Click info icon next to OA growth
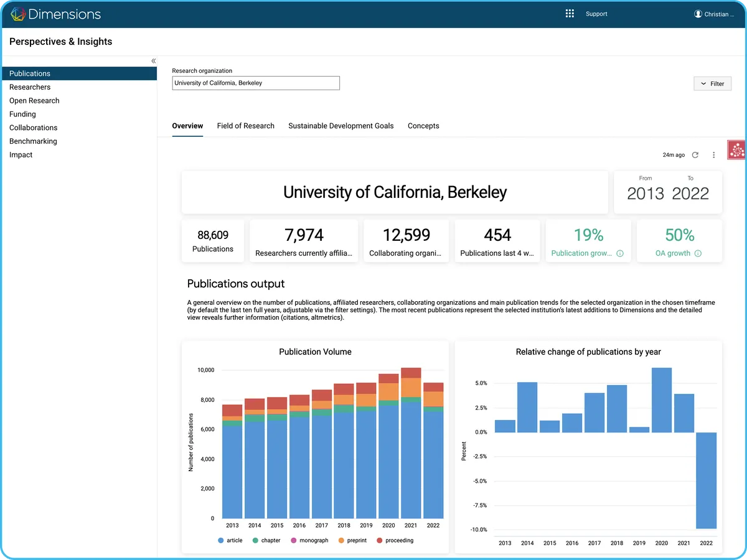 click(698, 254)
